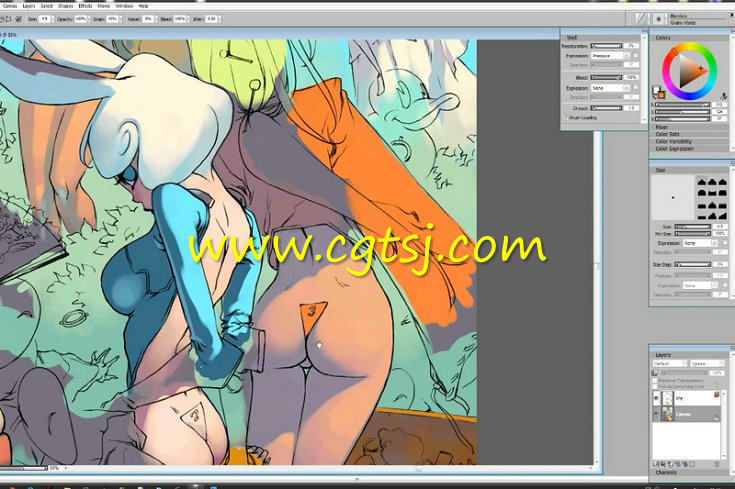Adjust the B slider in the Colors panel
Viewport: 735px width, 489px height.
[x=682, y=119]
